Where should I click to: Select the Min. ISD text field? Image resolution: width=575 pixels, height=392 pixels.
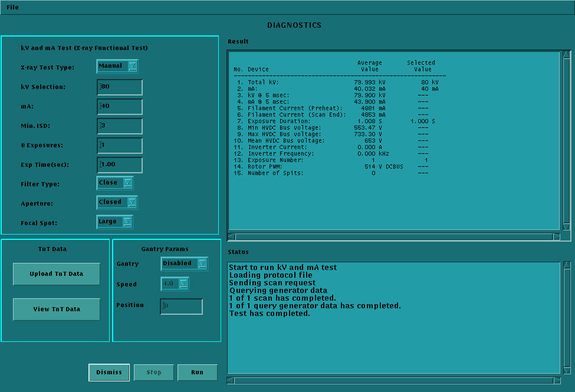120,126
